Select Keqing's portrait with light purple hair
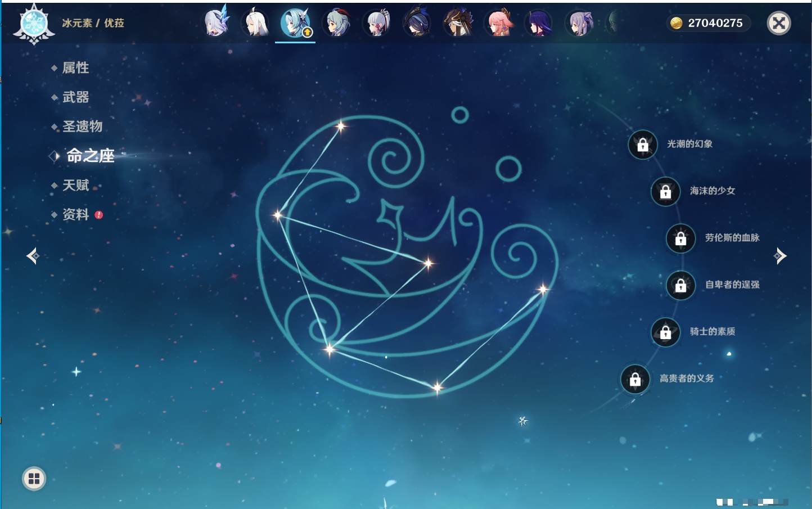Screen dimensions: 812x509 (x=580, y=23)
